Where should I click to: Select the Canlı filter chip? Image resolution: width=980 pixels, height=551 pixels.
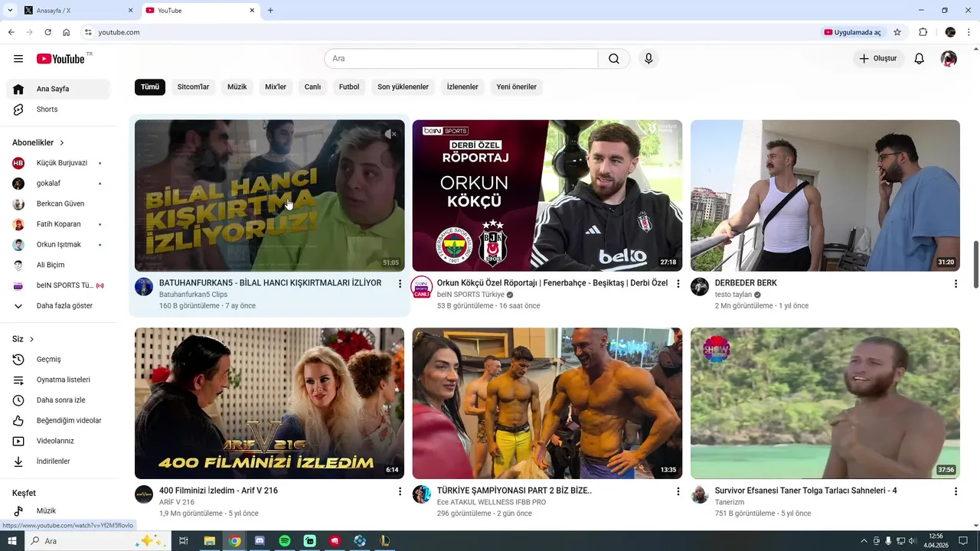312,86
